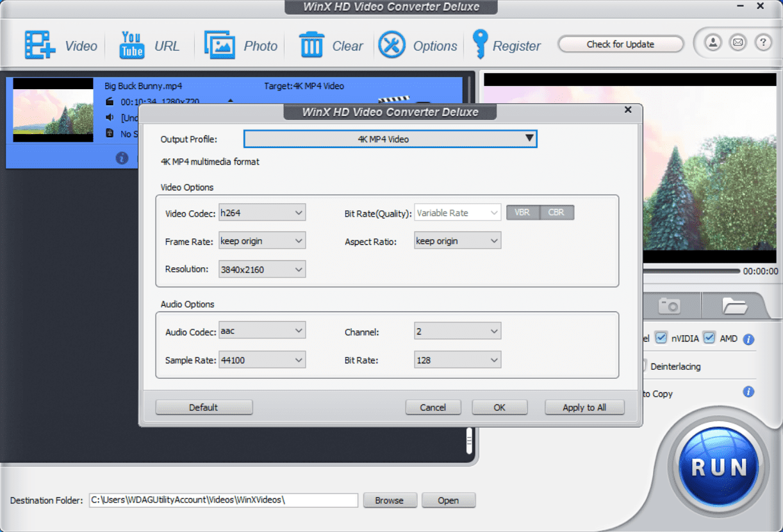Open the YouTube URL downloader
This screenshot has width=783, height=532.
coord(149,46)
